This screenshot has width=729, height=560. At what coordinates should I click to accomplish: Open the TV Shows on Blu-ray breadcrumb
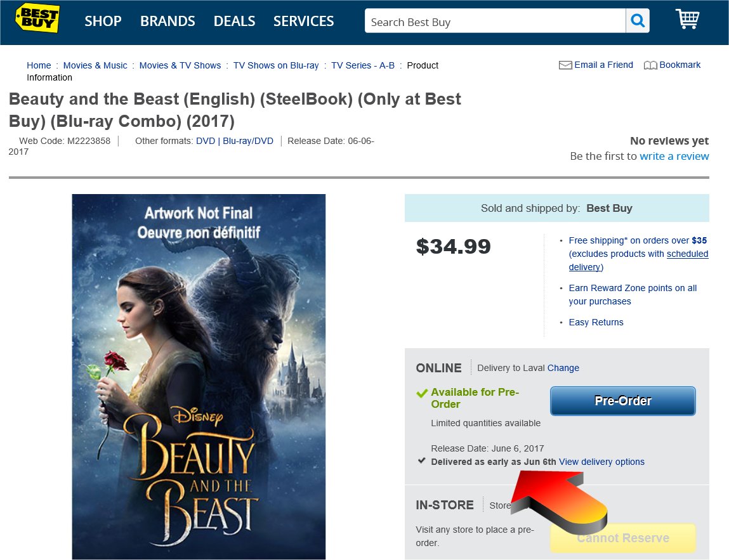(x=276, y=65)
